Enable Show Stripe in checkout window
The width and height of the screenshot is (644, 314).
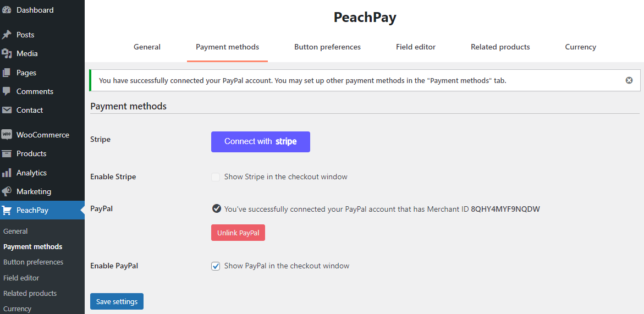tap(216, 177)
